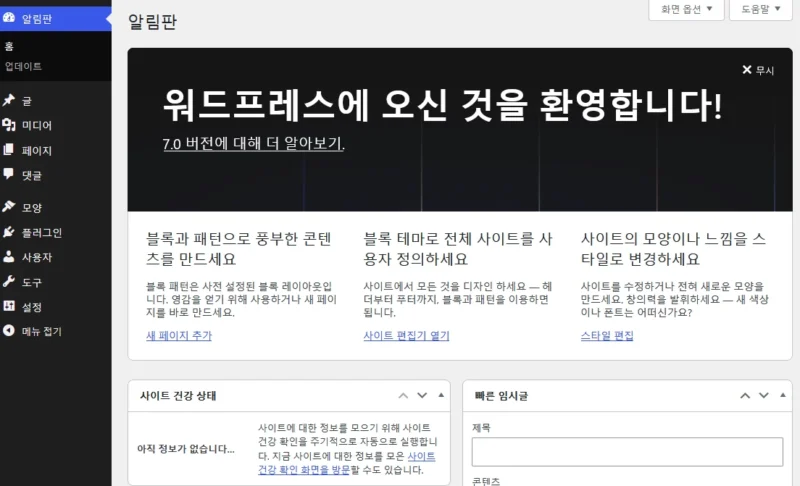
Task: Click the 사이트 건강 상태 widget title
Action: pyautogui.click(x=178, y=396)
